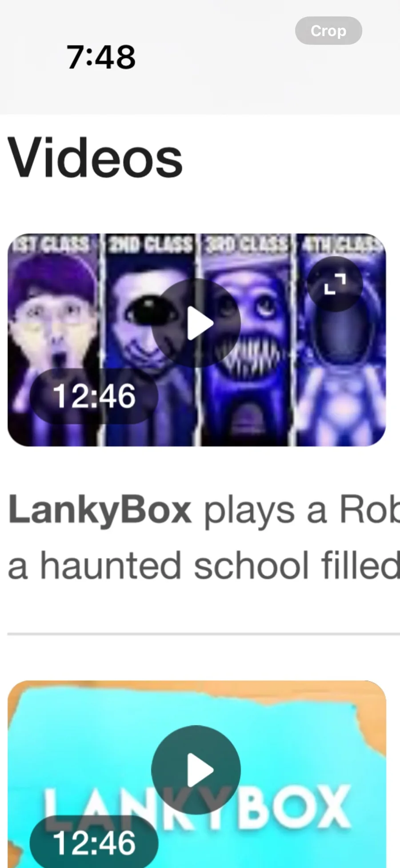Play the cyan LANKYBOX video

point(196,770)
